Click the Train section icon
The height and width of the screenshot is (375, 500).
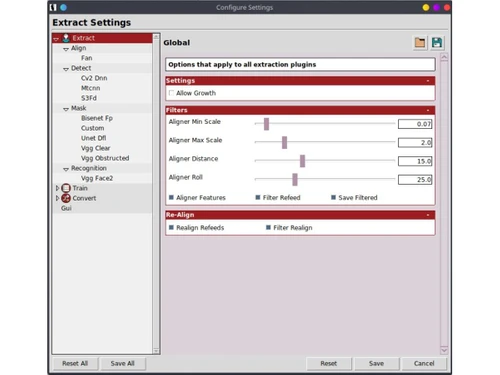coord(66,188)
